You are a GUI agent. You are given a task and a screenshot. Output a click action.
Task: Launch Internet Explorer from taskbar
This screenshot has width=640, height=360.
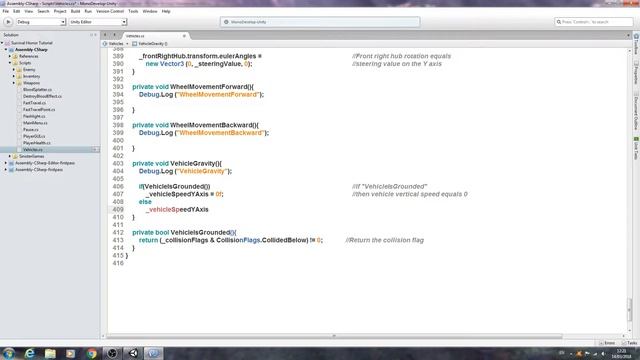coord(29,353)
